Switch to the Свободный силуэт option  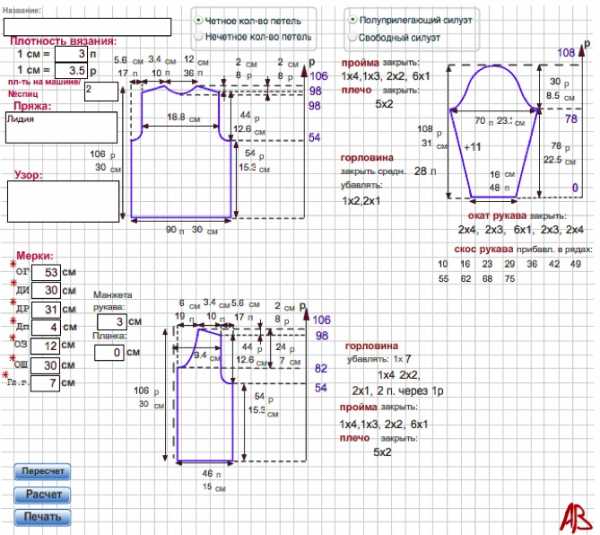pos(352,38)
